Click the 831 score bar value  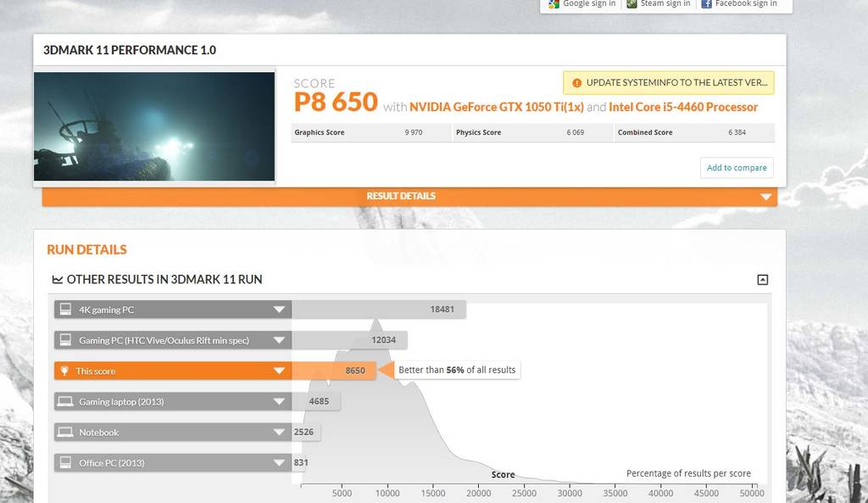click(x=301, y=462)
